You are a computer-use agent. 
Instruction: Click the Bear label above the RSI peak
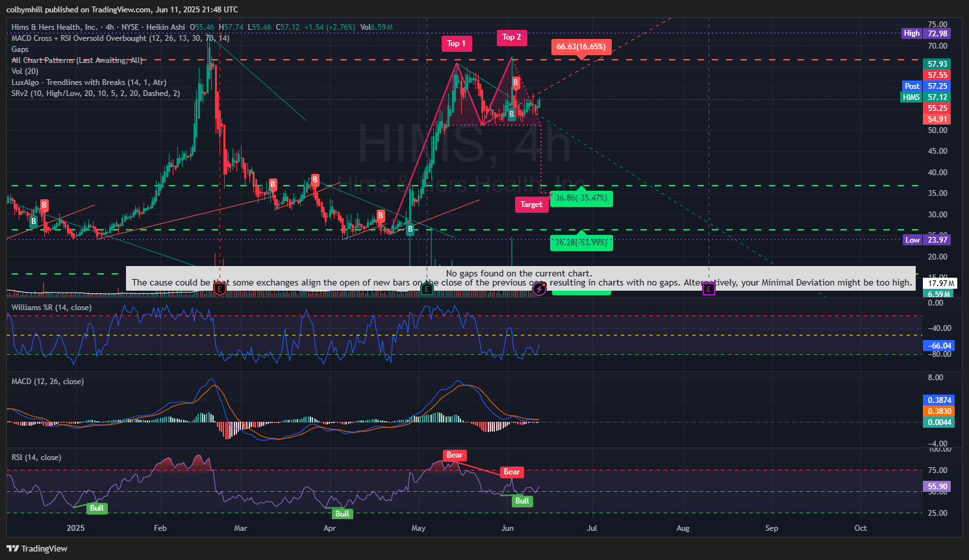(x=455, y=455)
